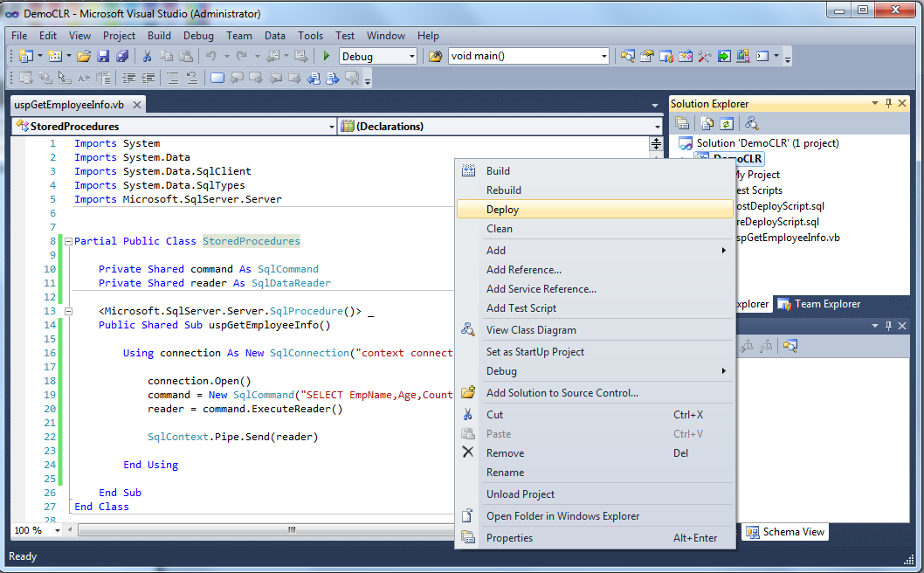Toggle auto-hide pin on Solution Explorer

[x=887, y=103]
